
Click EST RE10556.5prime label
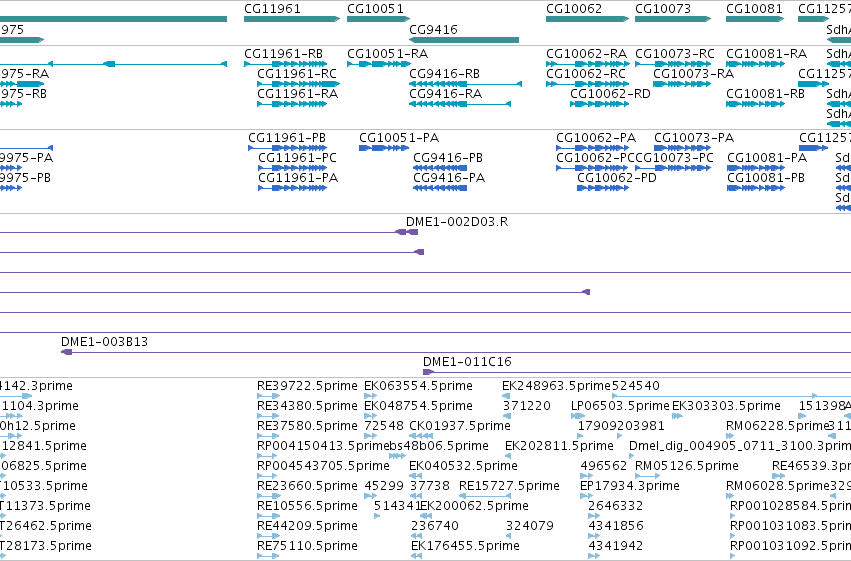[x=307, y=506]
